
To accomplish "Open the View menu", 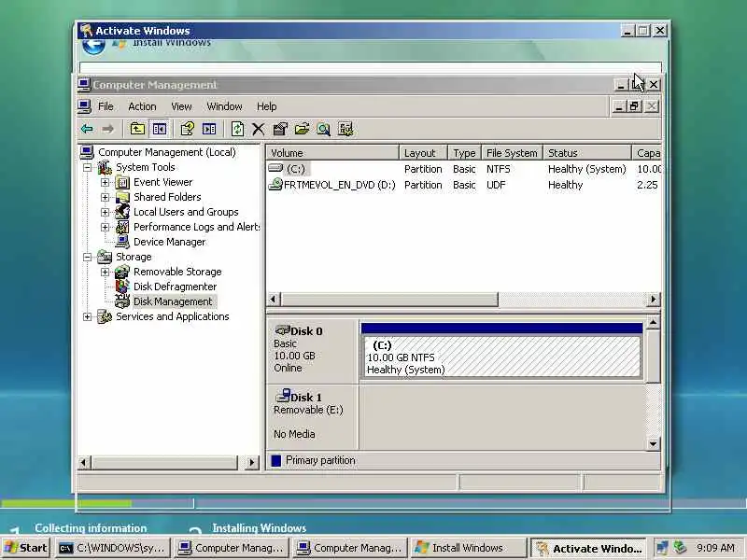I will (181, 106).
